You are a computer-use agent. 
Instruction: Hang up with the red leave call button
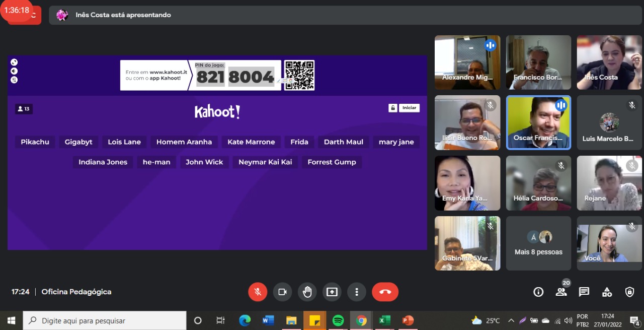[x=385, y=292]
